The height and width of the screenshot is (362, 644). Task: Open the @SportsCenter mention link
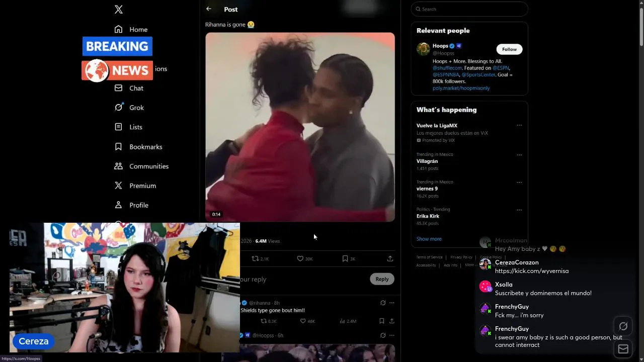tap(478, 74)
